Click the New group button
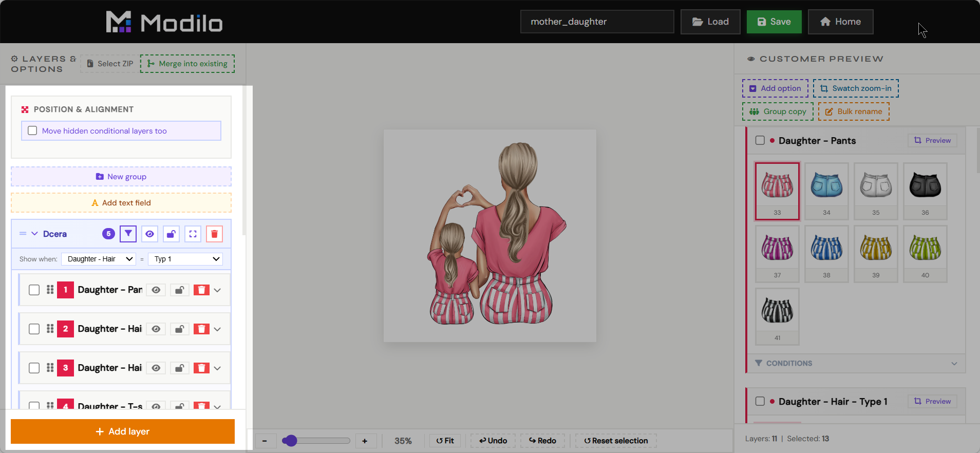980x453 pixels. point(121,177)
